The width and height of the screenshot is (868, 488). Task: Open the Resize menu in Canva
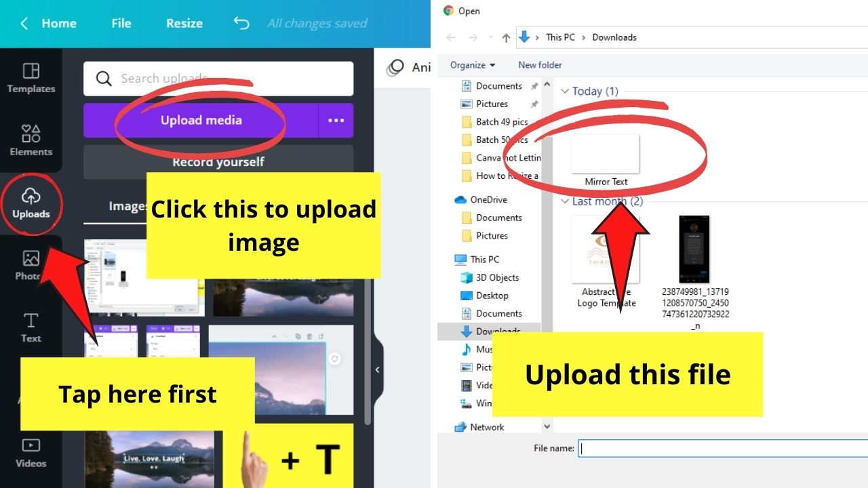pos(184,23)
